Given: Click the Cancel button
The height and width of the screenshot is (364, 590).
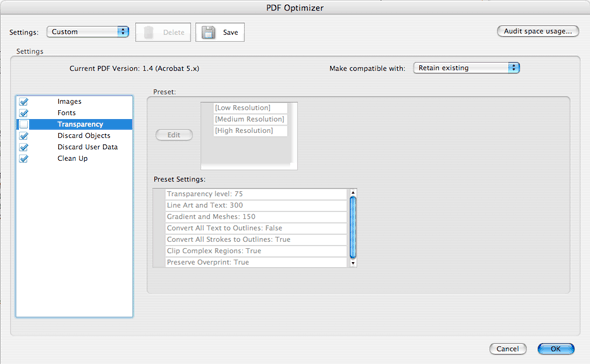Looking at the screenshot, I should [508, 349].
